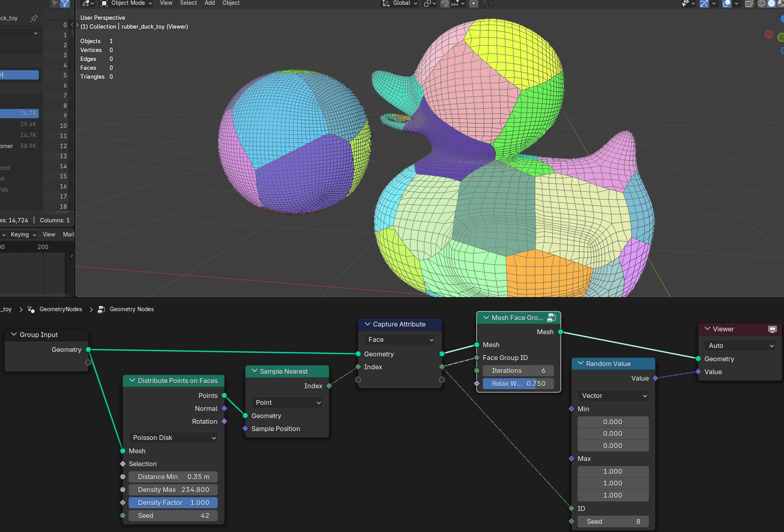
Task: Open the Random Value Vector type dropdown
Action: point(613,396)
